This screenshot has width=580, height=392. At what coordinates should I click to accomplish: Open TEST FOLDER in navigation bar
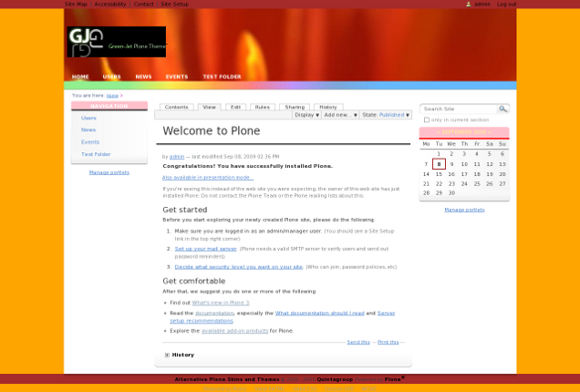tap(222, 77)
